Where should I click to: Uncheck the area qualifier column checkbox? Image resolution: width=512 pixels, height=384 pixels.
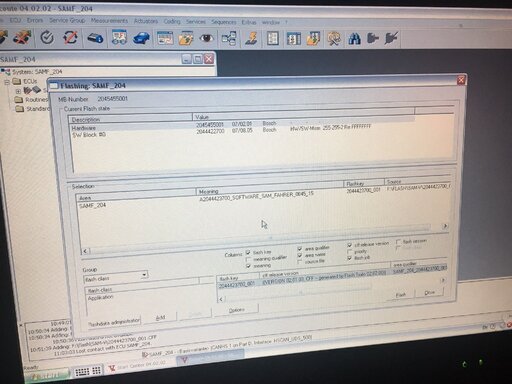(300, 249)
